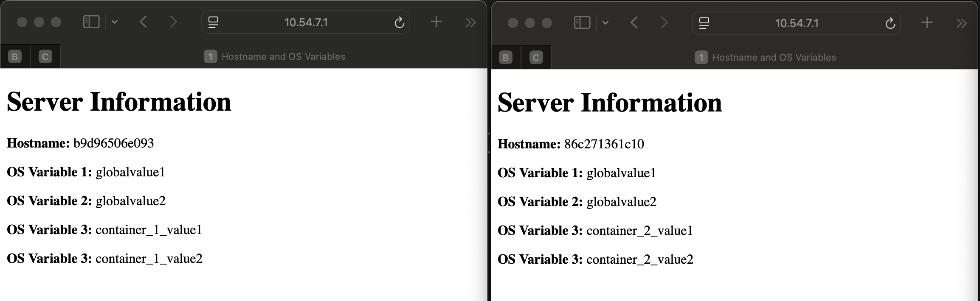Expand sidebar dropdown chevron in left window
Screen dimensions: 980x301
tap(115, 22)
